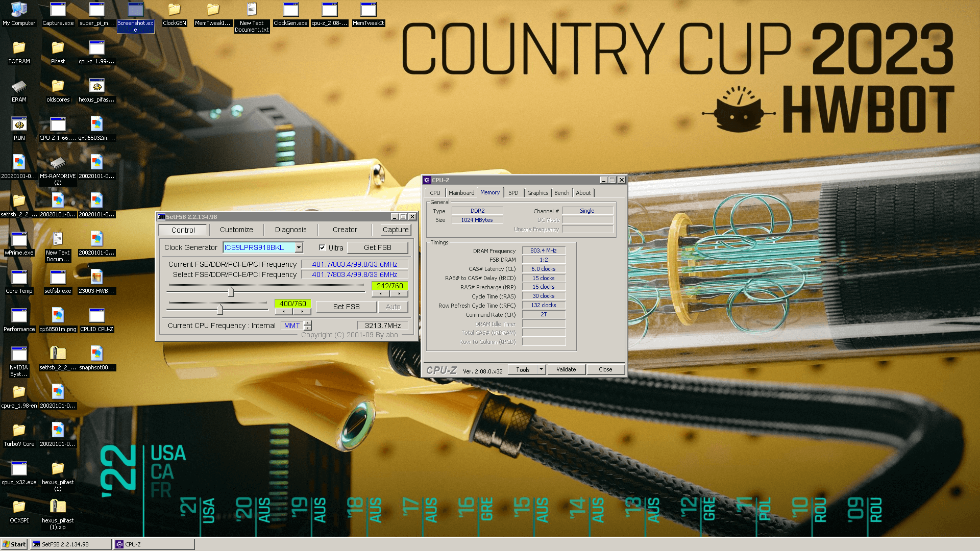Open qx68501m.png image file
The width and height of the screenshot is (980, 551).
pos(58,320)
